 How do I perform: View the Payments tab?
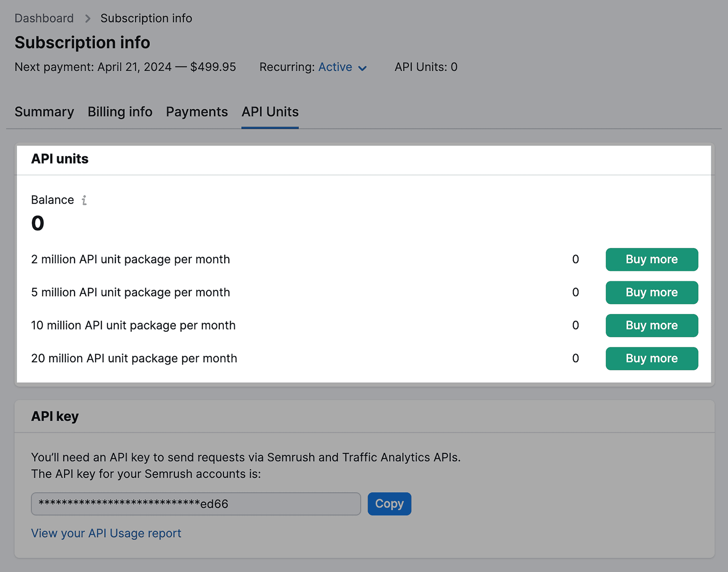click(197, 112)
